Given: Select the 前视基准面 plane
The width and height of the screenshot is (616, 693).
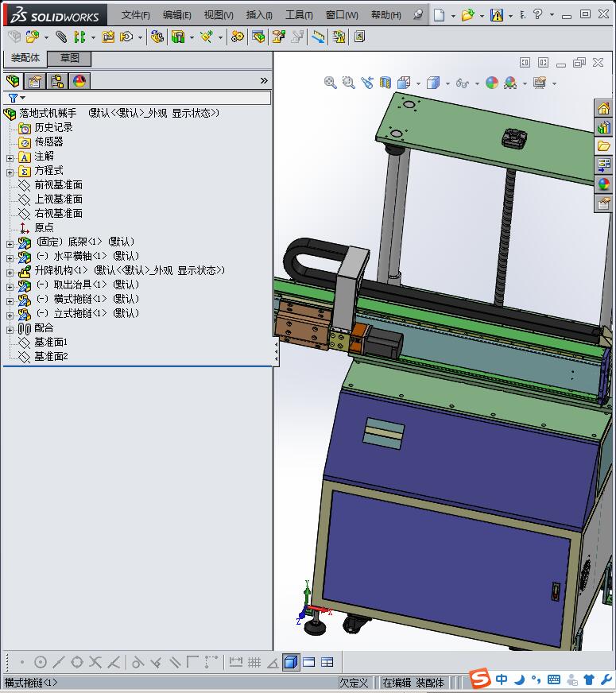Looking at the screenshot, I should coord(58,184).
